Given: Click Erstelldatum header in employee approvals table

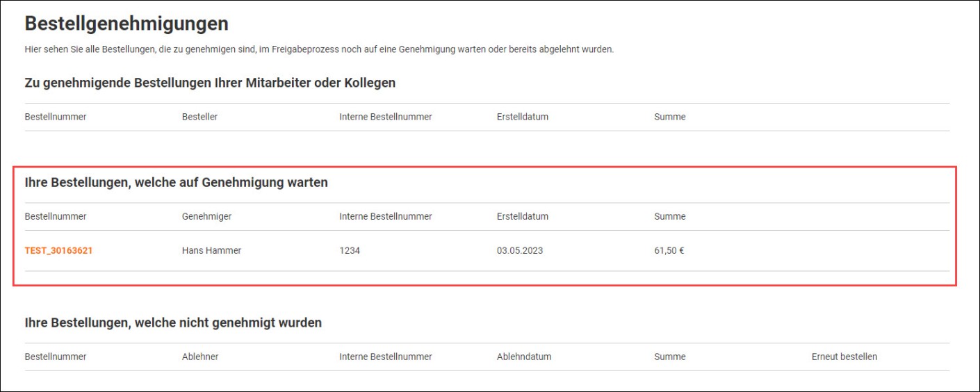Looking at the screenshot, I should 522,117.
